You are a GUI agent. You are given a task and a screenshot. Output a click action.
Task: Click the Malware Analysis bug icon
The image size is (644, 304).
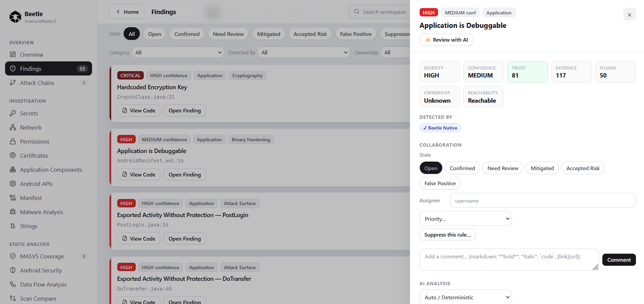13,212
